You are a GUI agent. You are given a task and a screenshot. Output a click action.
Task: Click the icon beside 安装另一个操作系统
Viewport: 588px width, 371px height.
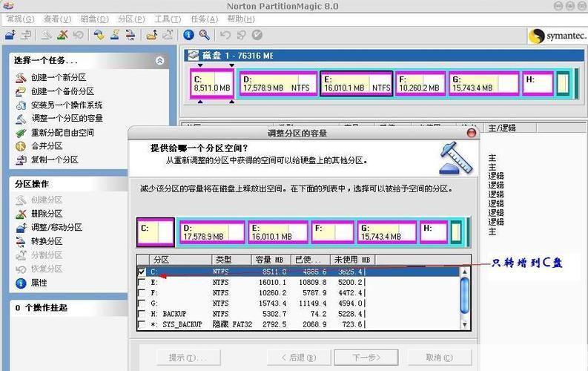[21, 105]
